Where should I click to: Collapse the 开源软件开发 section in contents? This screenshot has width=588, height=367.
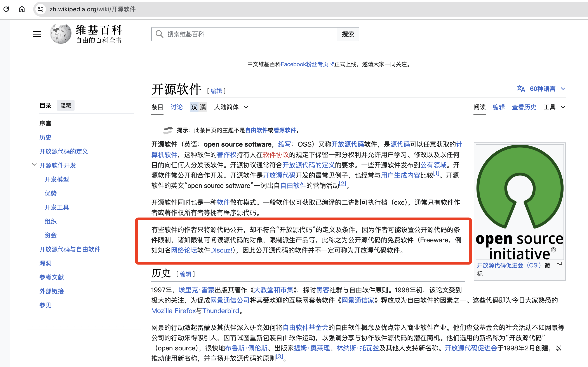(34, 165)
